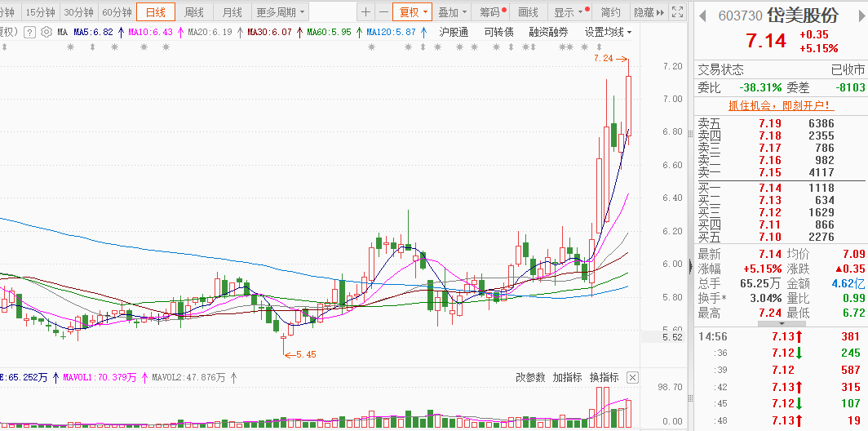Image resolution: width=868 pixels, height=431 pixels.
Task: Click the 抓住机会,即刻开户 link
Action: (x=781, y=105)
